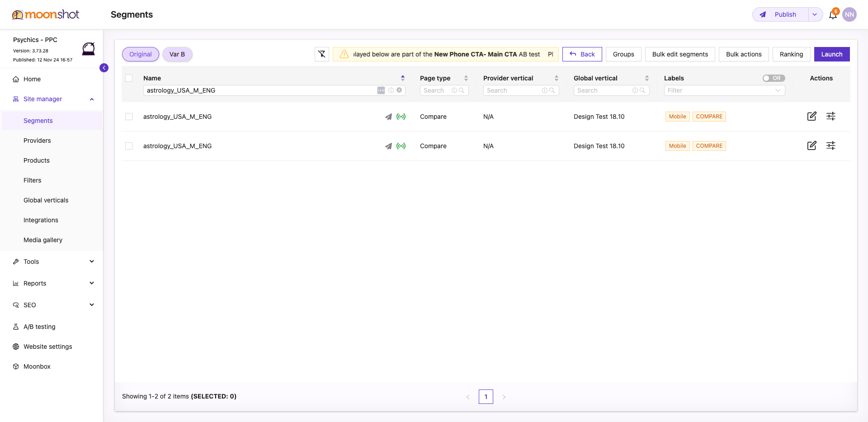Sort by the Global vertical column arrows
868x422 pixels.
tap(647, 78)
